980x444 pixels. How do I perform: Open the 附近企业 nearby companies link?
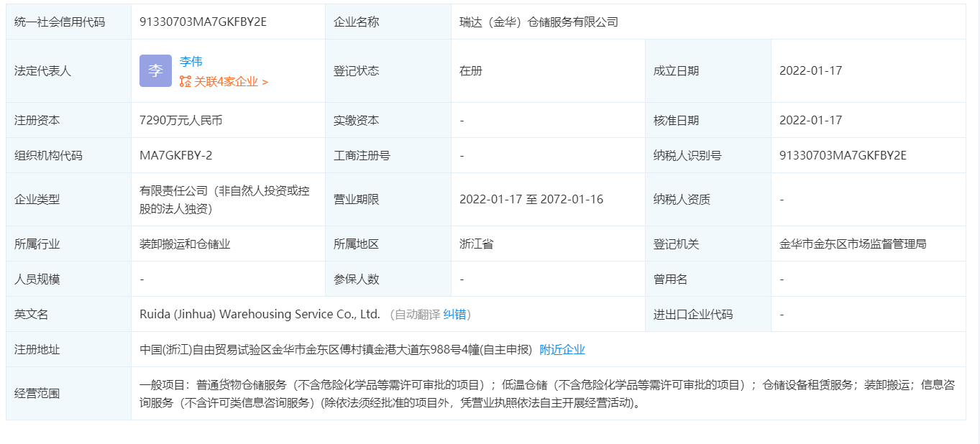coord(562,349)
